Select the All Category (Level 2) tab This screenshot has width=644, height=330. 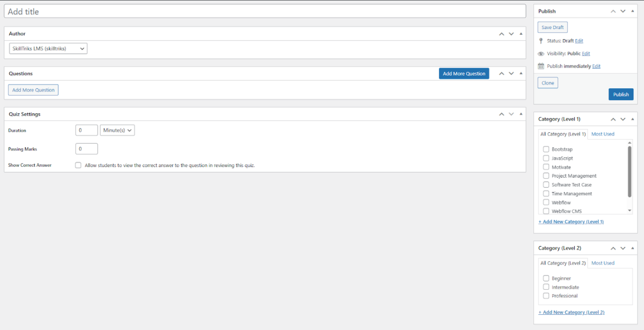click(562, 263)
